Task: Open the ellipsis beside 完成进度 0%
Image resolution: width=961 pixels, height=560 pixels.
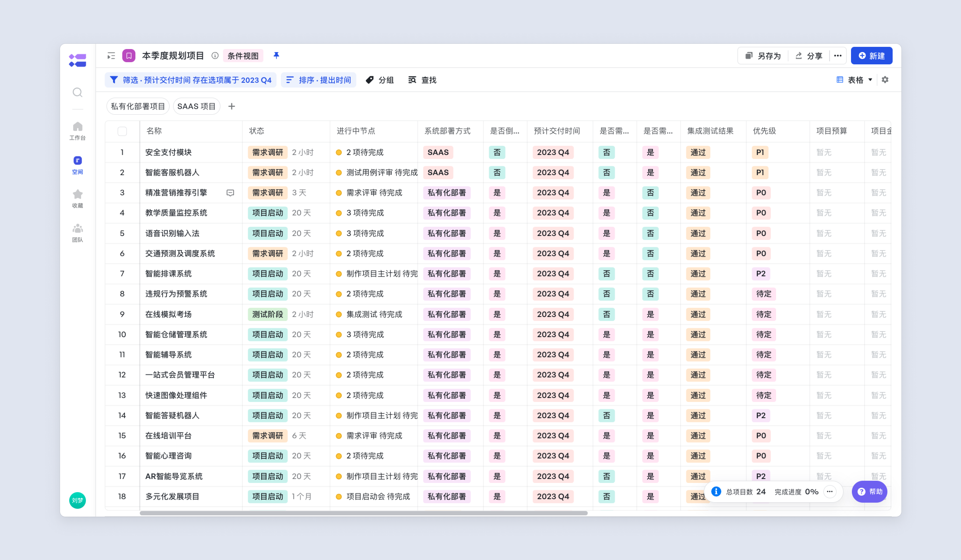Action: pos(830,491)
